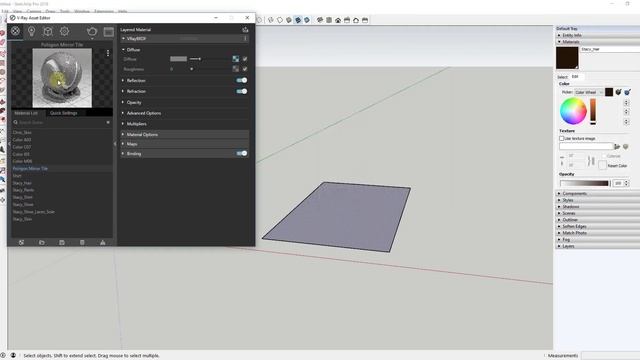This screenshot has height=360, width=640.
Task: Open the Color Wheel picker dropdown
Action: 589,92
